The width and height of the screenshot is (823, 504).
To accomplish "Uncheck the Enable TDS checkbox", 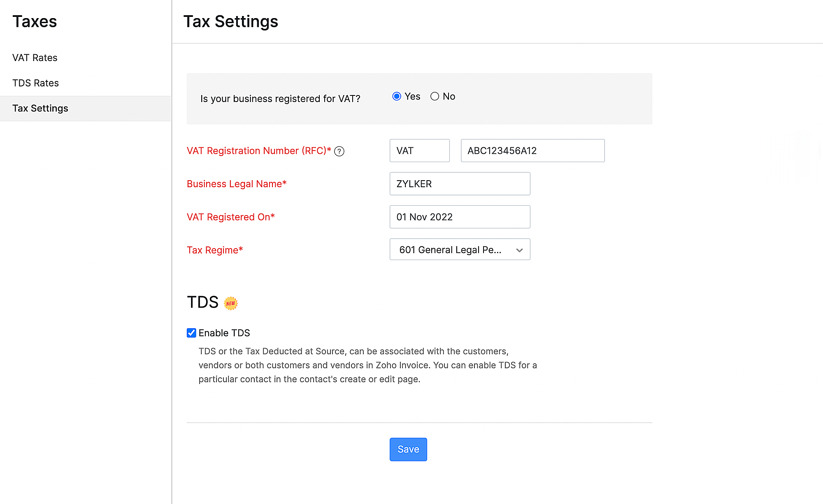I will (x=191, y=333).
